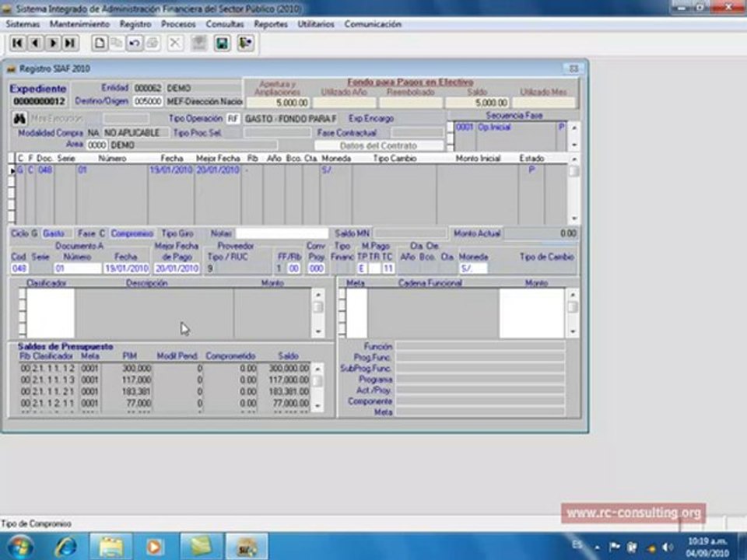Viewport: 747px width, 560px height.
Task: Undo changes with the undo icon
Action: [x=135, y=44]
